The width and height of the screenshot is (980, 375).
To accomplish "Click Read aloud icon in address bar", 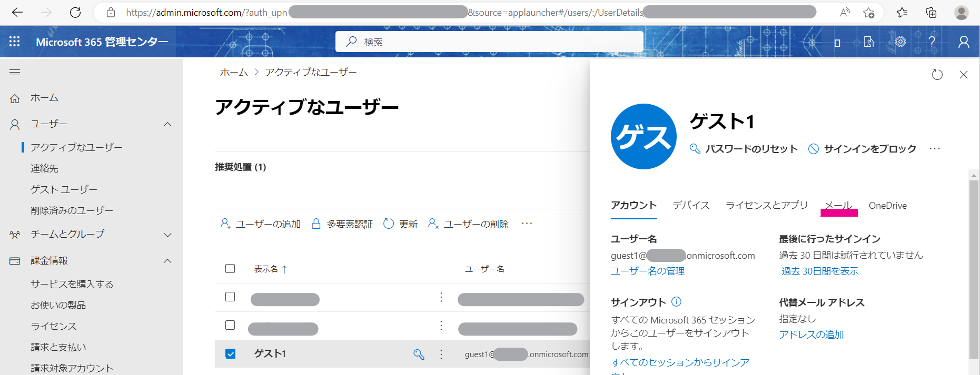I will click(845, 12).
